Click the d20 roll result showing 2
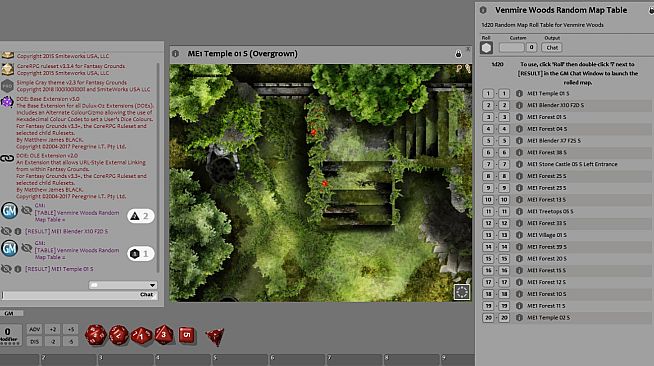Viewport: 654px width, 366px height. pyautogui.click(x=141, y=216)
